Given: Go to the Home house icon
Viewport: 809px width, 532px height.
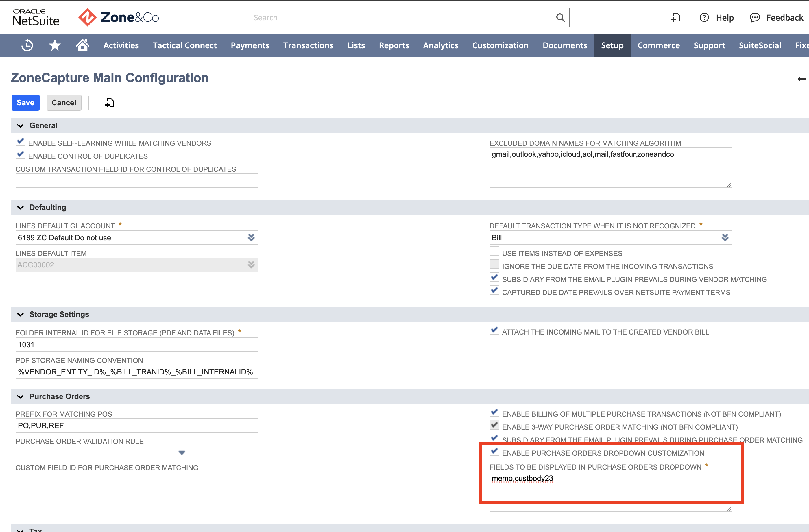Looking at the screenshot, I should pyautogui.click(x=82, y=45).
